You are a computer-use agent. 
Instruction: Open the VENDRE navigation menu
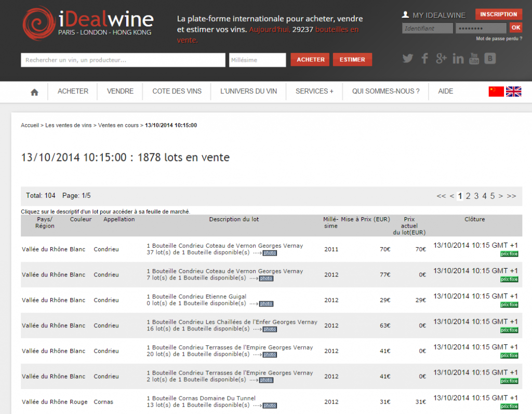point(120,91)
